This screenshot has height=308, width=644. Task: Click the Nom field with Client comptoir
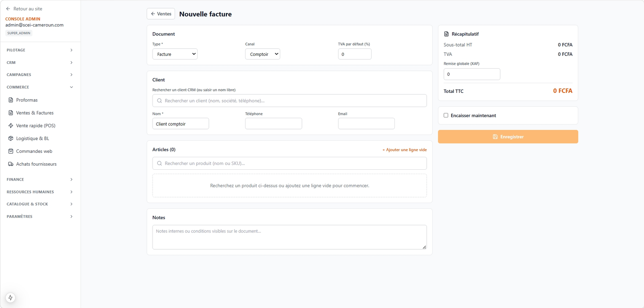pyautogui.click(x=181, y=123)
